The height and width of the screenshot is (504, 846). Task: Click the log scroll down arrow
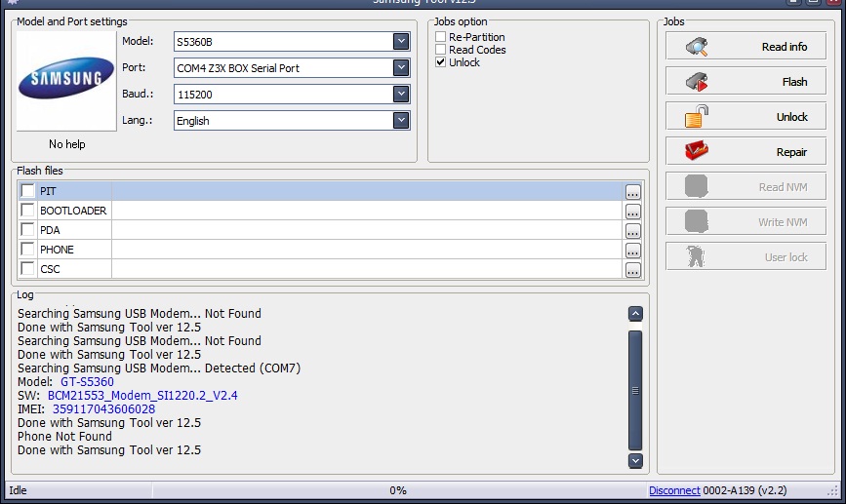635,461
